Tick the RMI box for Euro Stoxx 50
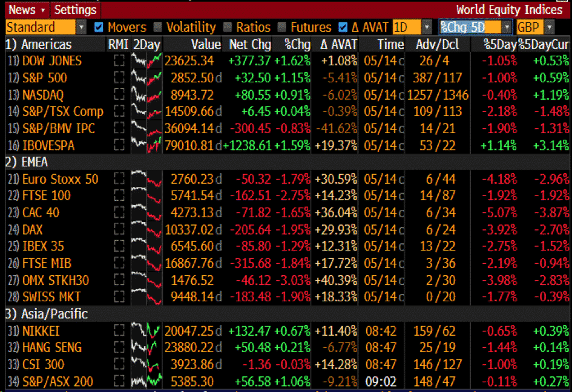The image size is (572, 392). pyautogui.click(x=119, y=178)
